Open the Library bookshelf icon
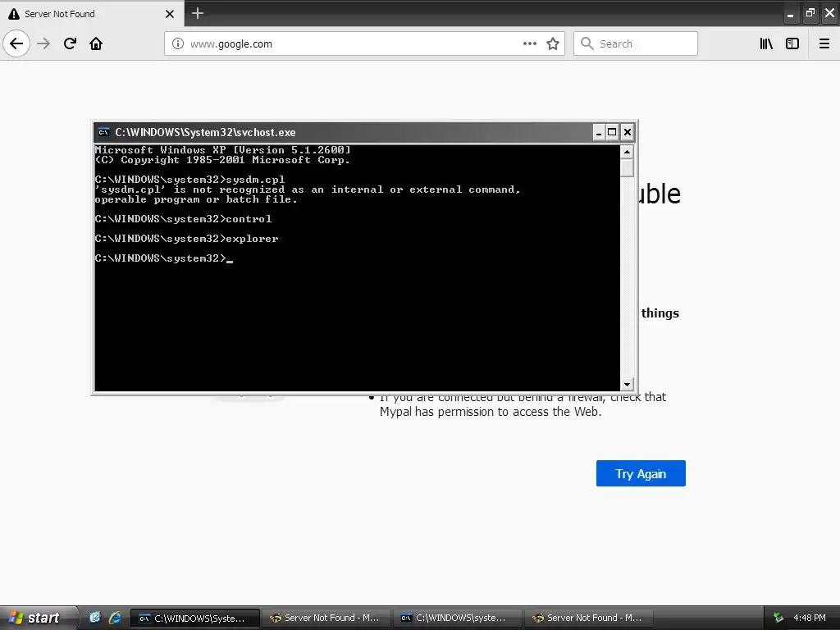 [x=766, y=44]
